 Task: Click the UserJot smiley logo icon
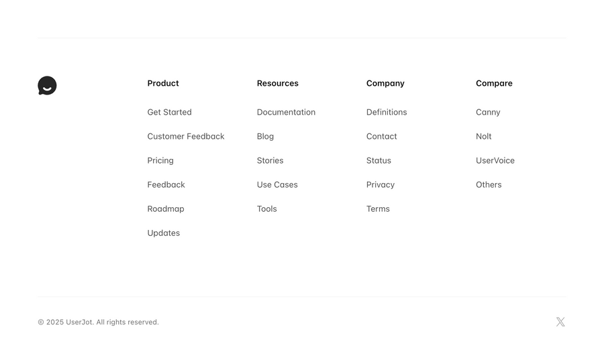47,86
